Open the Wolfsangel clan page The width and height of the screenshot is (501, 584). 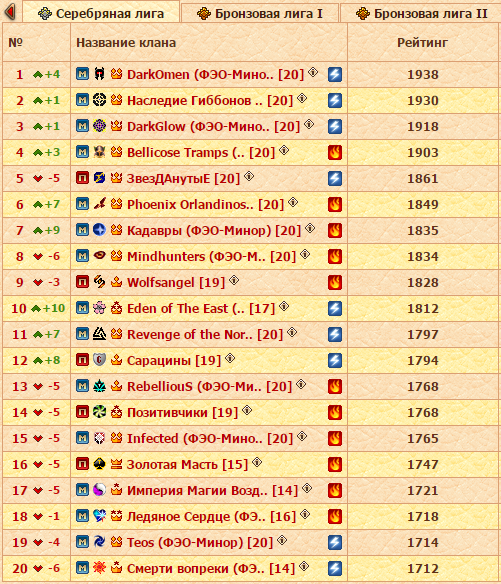(176, 282)
